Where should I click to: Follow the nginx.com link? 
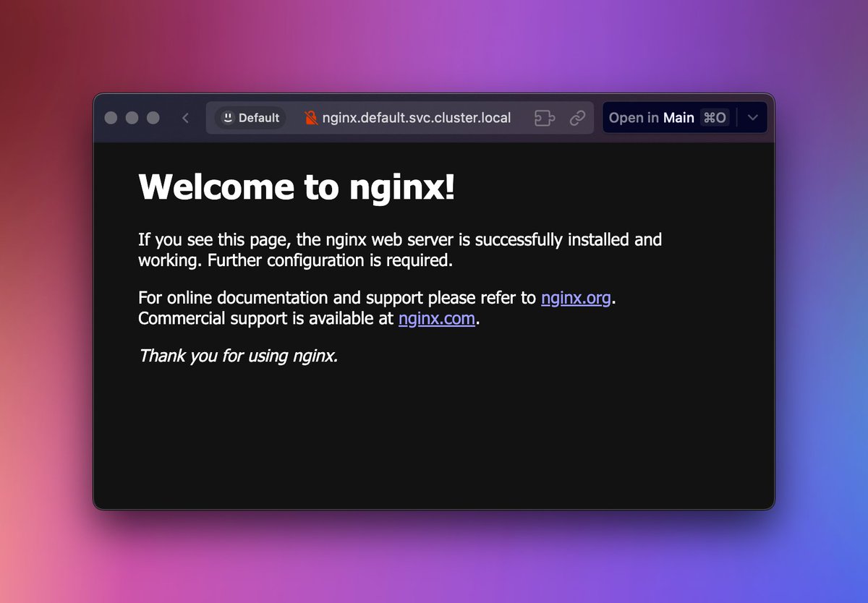(437, 319)
